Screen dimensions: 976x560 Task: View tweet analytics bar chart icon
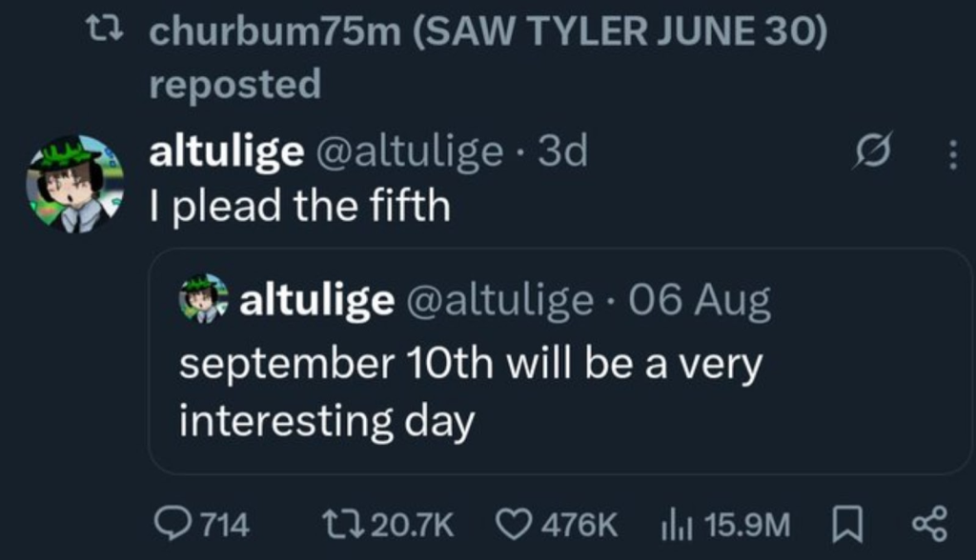(676, 524)
